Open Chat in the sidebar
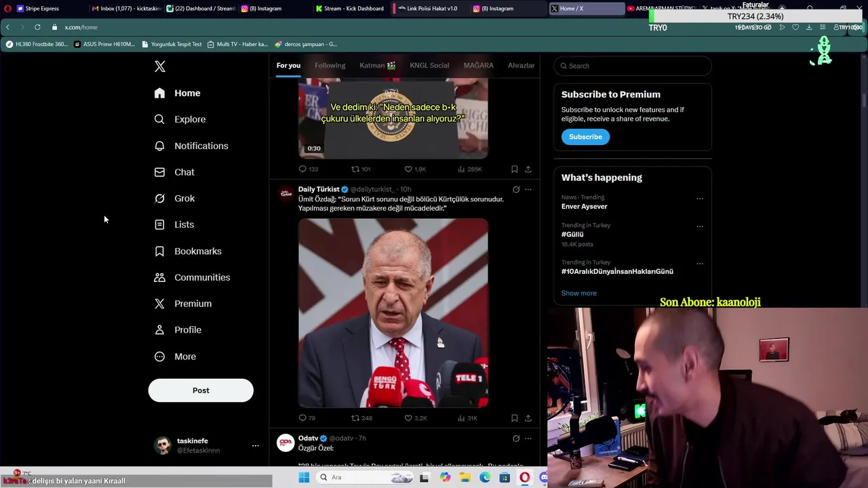The image size is (868, 488). point(174,172)
